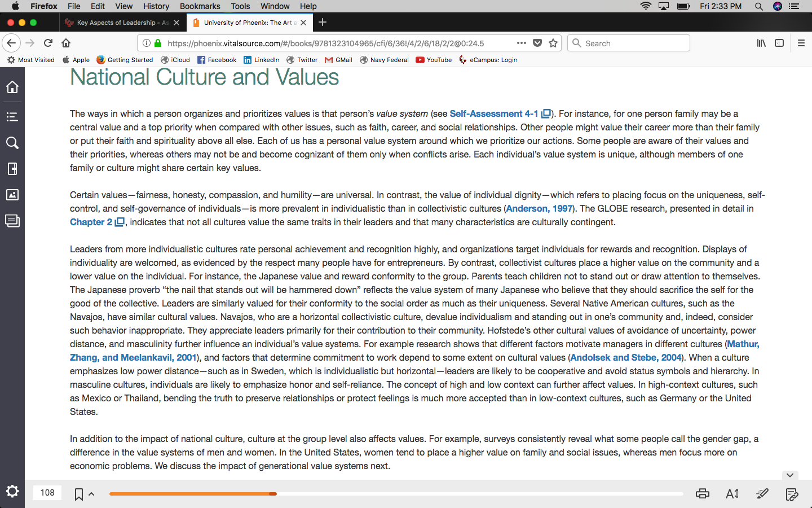Open the Twitter bookmark
This screenshot has width=812, height=508.
pyautogui.click(x=302, y=60)
